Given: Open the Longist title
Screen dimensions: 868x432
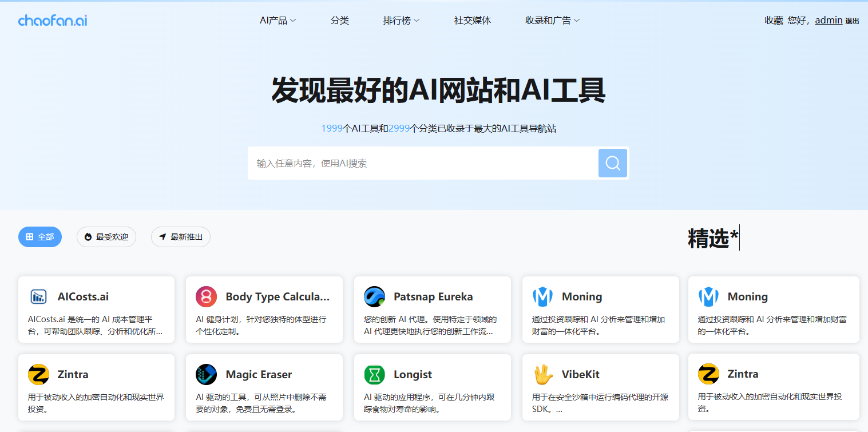Looking at the screenshot, I should pos(413,374).
